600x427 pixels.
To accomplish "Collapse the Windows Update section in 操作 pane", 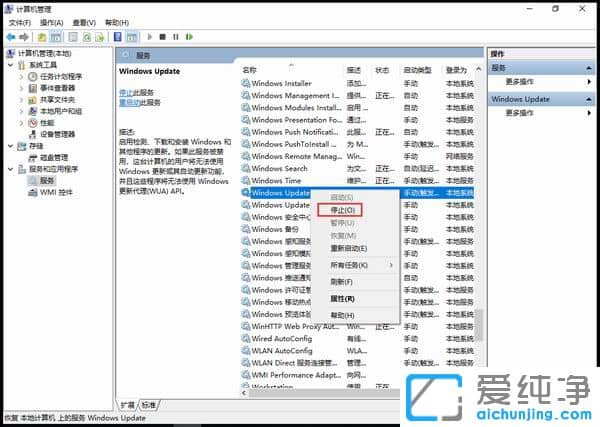I will 589,99.
